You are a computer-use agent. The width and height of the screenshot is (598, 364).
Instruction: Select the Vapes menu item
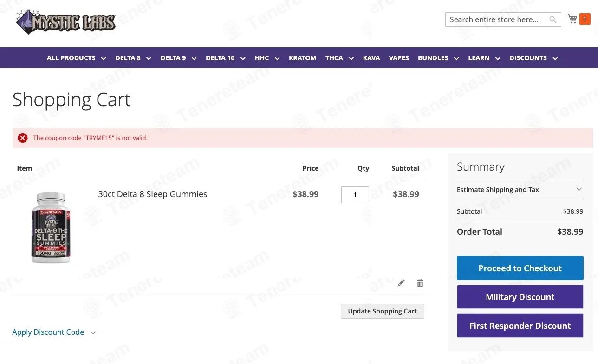point(399,58)
